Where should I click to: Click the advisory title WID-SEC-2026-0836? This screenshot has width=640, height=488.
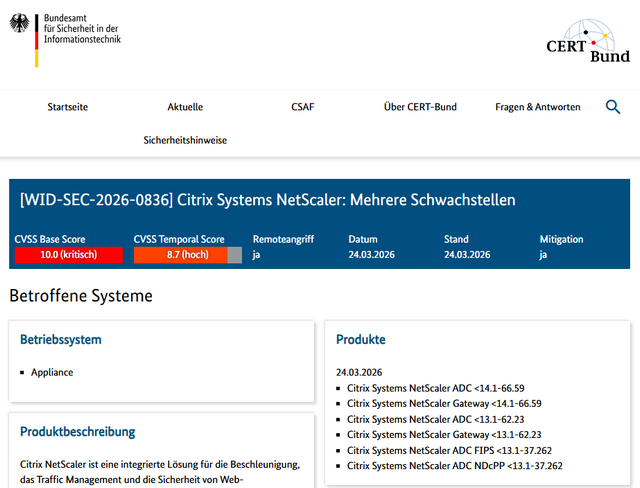[x=268, y=200]
